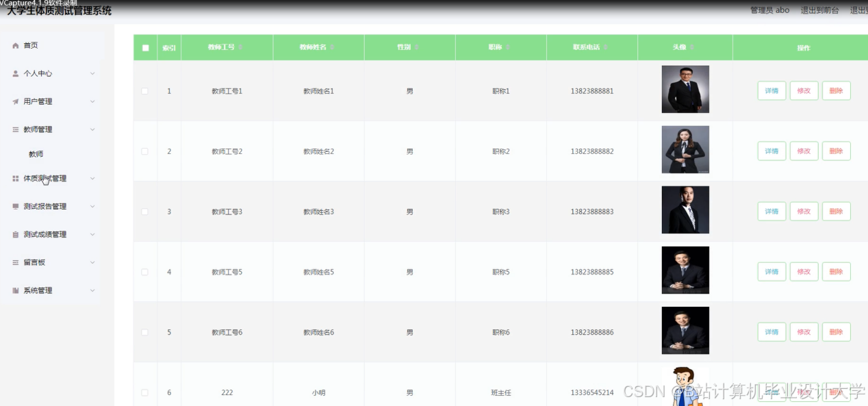Click the 班主任 title cell
Viewport: 868px width, 406px height.
click(x=501, y=393)
